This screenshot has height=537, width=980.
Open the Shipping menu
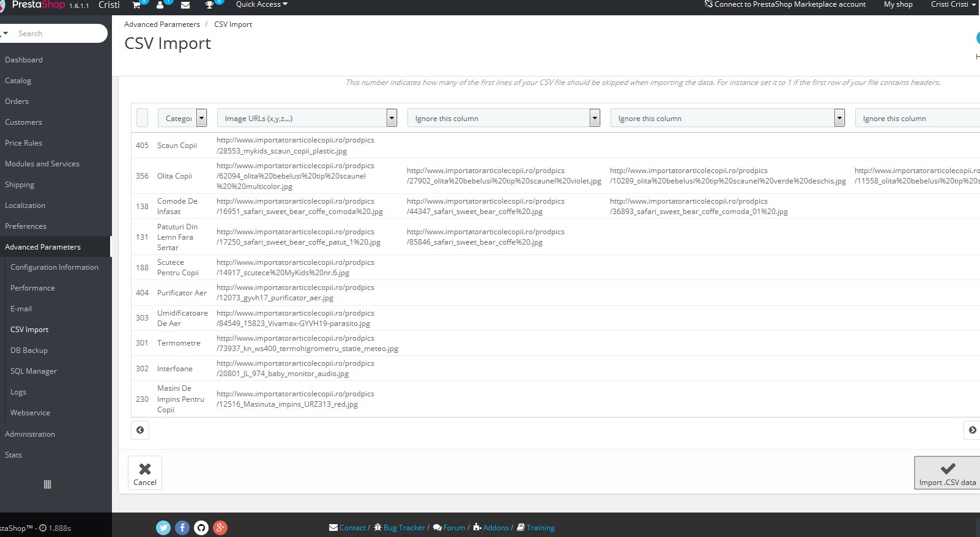tap(20, 185)
